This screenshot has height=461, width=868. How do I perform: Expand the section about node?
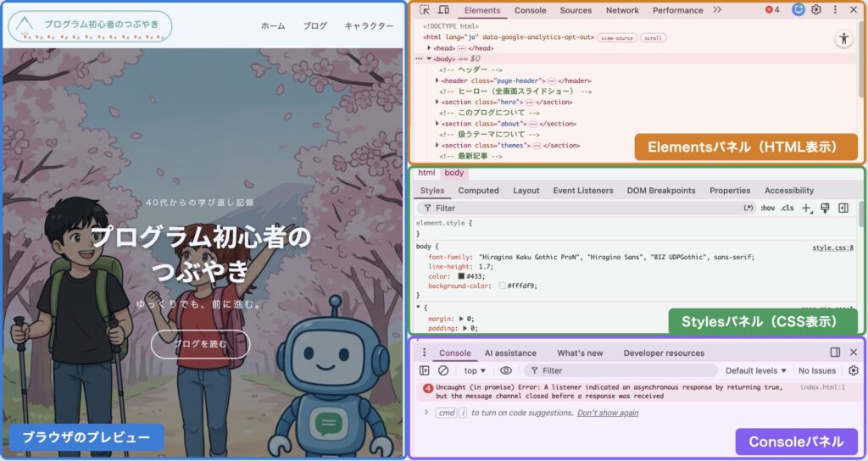(x=437, y=124)
